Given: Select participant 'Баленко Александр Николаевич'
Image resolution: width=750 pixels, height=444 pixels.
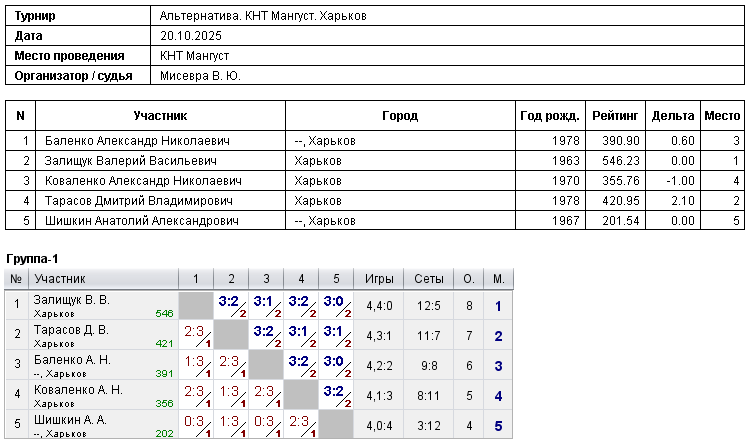Looking at the screenshot, I should pos(137,141).
